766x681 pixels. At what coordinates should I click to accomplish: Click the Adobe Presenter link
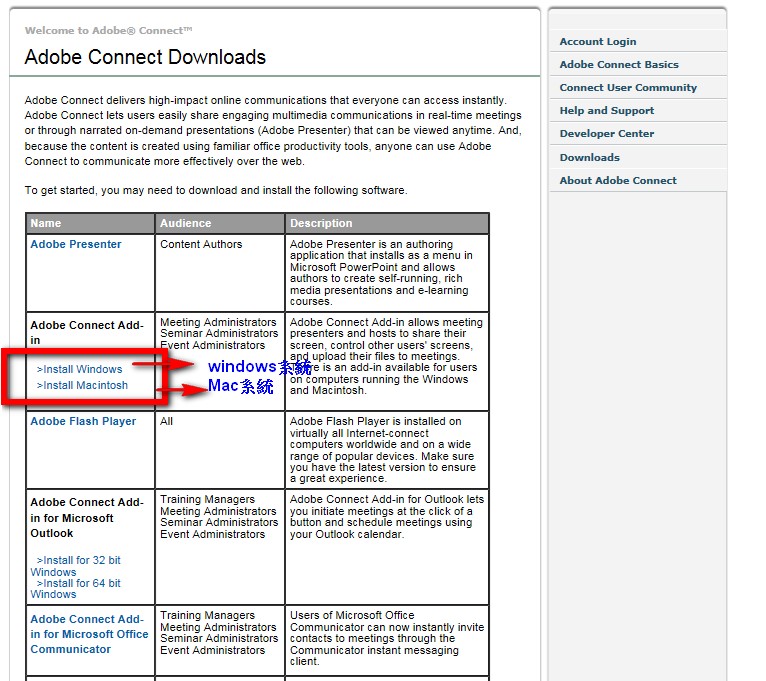76,244
